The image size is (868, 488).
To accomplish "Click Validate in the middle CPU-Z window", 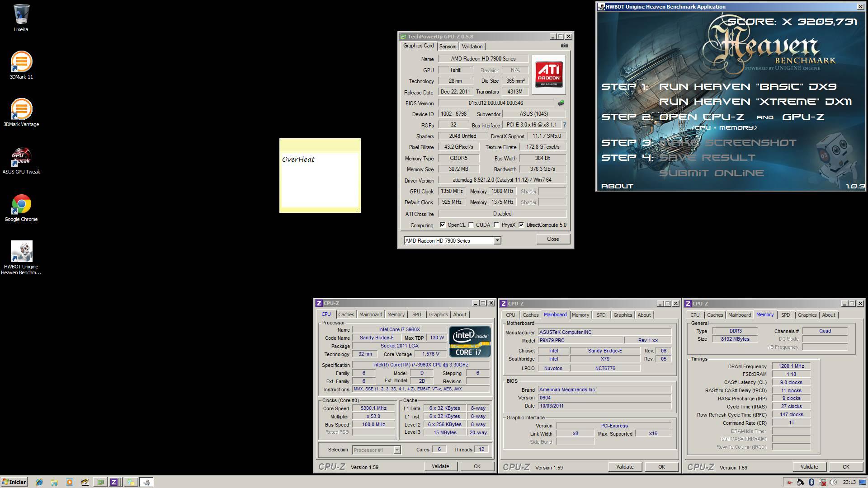I will (x=625, y=467).
